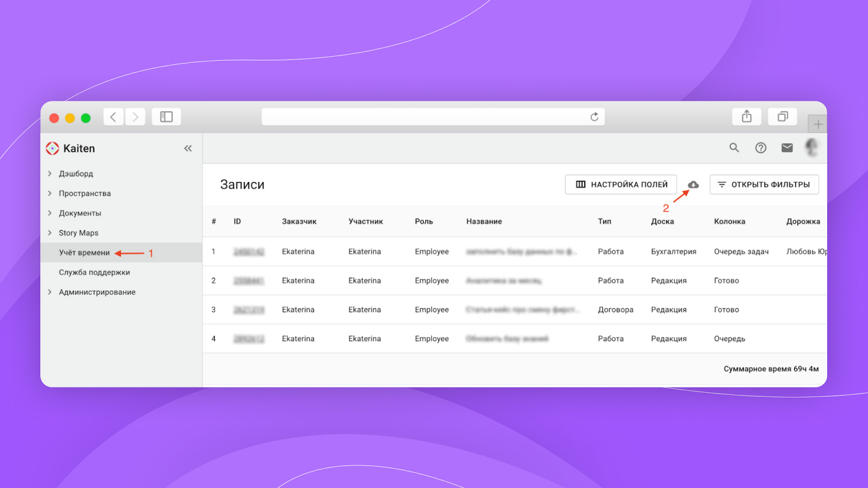
Task: Open a new tab with plus button
Action: click(x=818, y=124)
